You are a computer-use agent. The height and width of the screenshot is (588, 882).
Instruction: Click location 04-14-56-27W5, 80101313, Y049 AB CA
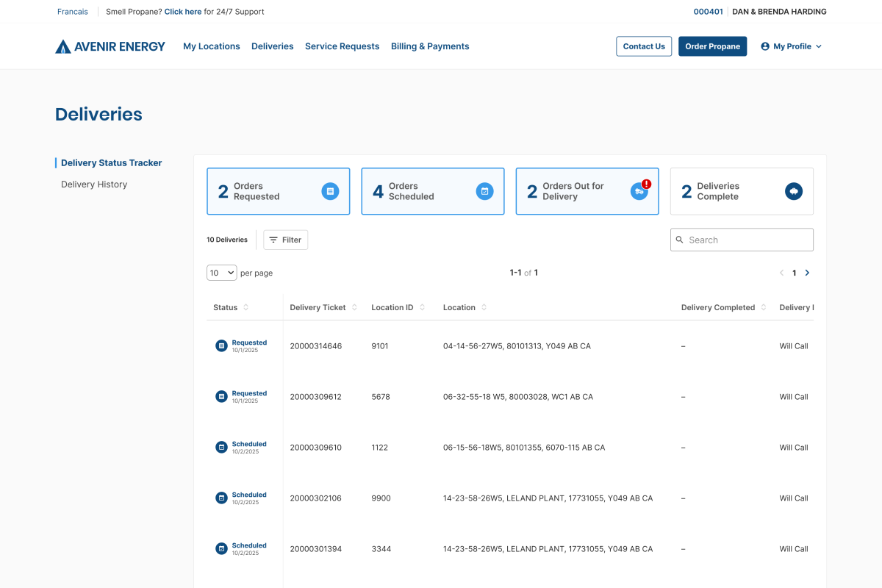point(517,346)
